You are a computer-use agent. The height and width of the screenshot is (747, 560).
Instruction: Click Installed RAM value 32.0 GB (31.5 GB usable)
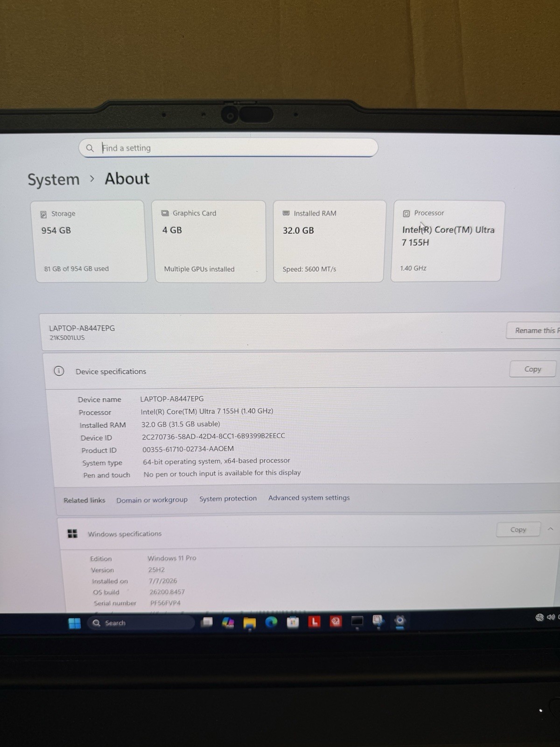pos(181,424)
